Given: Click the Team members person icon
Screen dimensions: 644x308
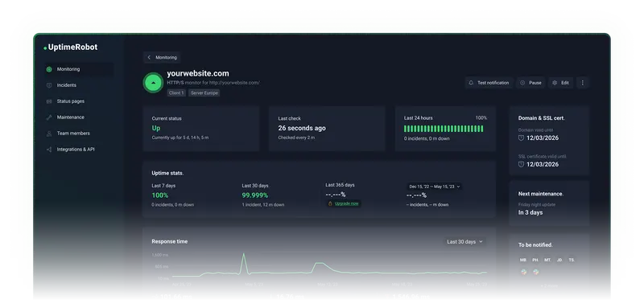Looking at the screenshot, I should coord(49,133).
